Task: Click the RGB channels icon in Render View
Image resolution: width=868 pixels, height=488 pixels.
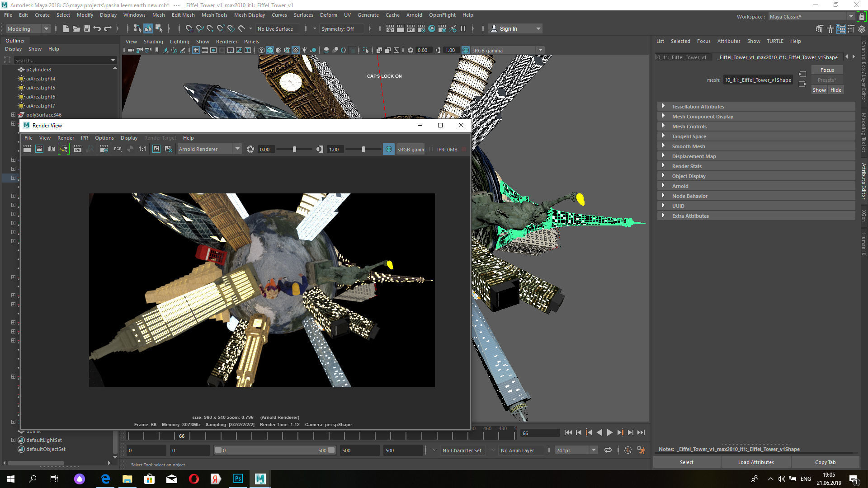Action: (x=118, y=149)
